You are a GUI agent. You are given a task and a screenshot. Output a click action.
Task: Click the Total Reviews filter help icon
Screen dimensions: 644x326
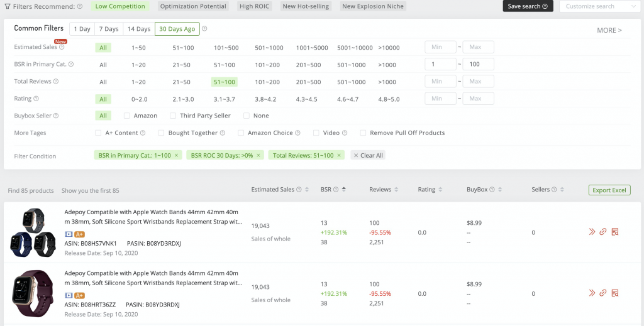[56, 82]
